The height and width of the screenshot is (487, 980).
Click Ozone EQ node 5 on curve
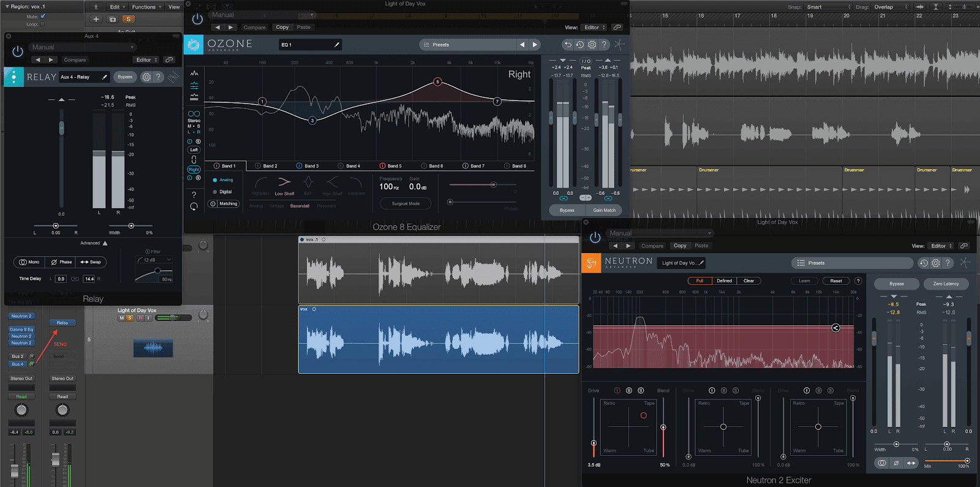tap(437, 81)
